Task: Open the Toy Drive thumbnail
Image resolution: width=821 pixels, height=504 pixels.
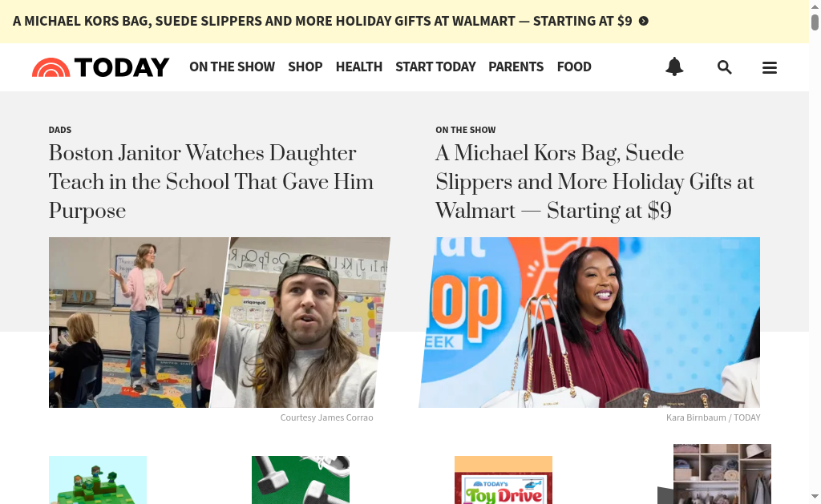Action: (503, 481)
